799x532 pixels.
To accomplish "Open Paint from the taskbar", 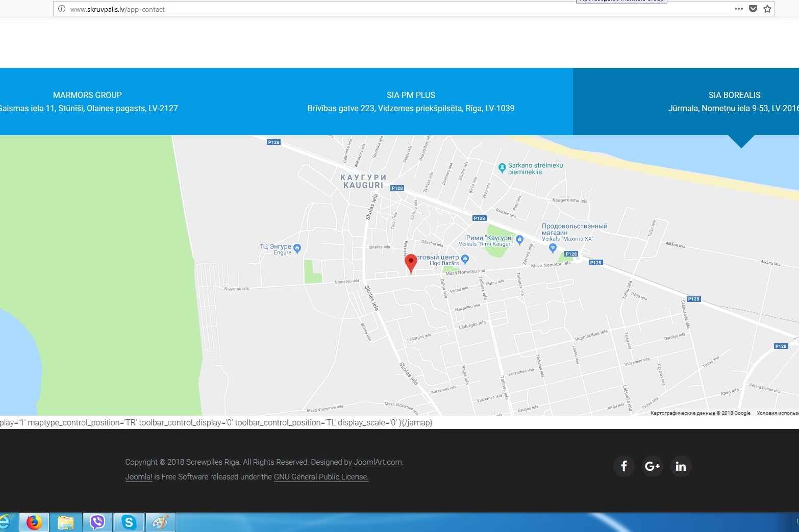I will pos(160,522).
